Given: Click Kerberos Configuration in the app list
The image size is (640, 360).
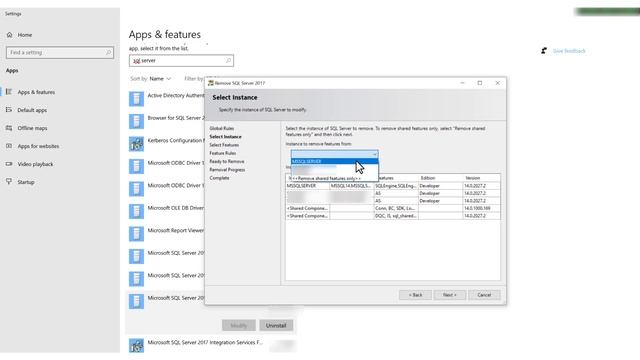Looking at the screenshot, I should (176, 140).
